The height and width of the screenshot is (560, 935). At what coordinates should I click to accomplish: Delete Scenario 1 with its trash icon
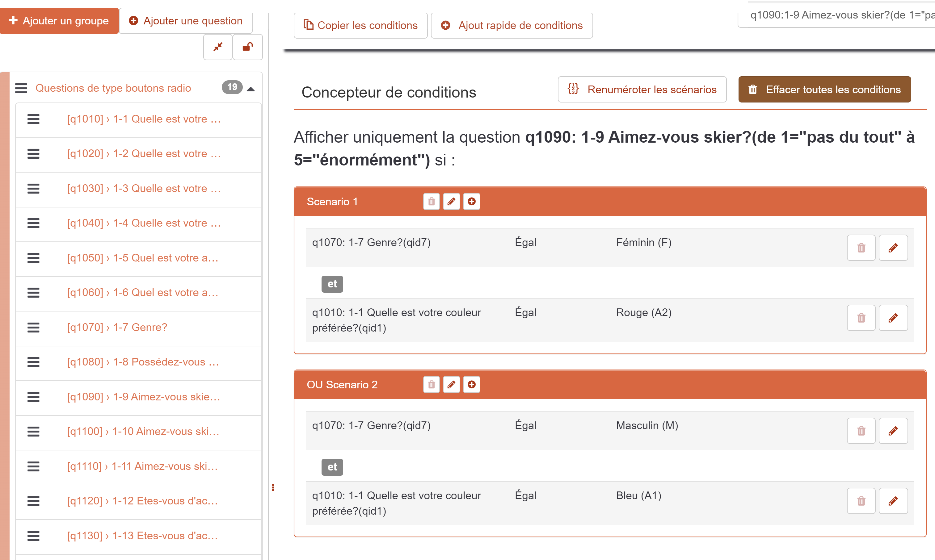coord(431,202)
